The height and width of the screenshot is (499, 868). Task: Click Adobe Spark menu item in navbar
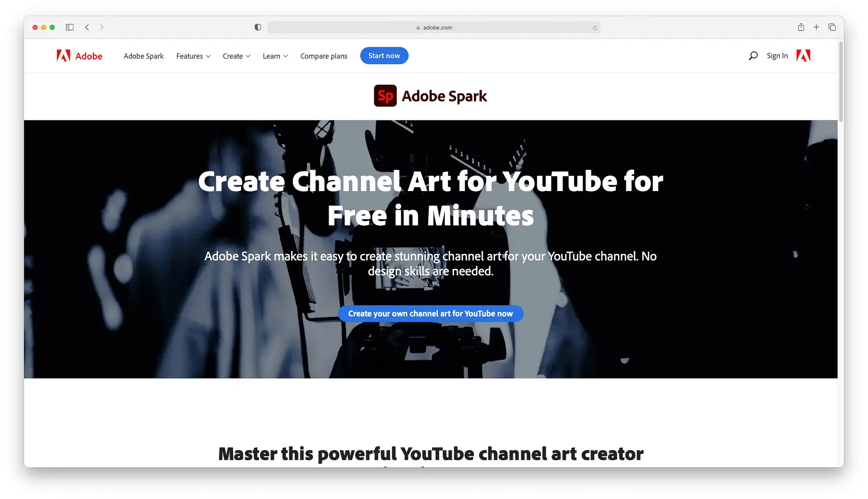pyautogui.click(x=144, y=55)
